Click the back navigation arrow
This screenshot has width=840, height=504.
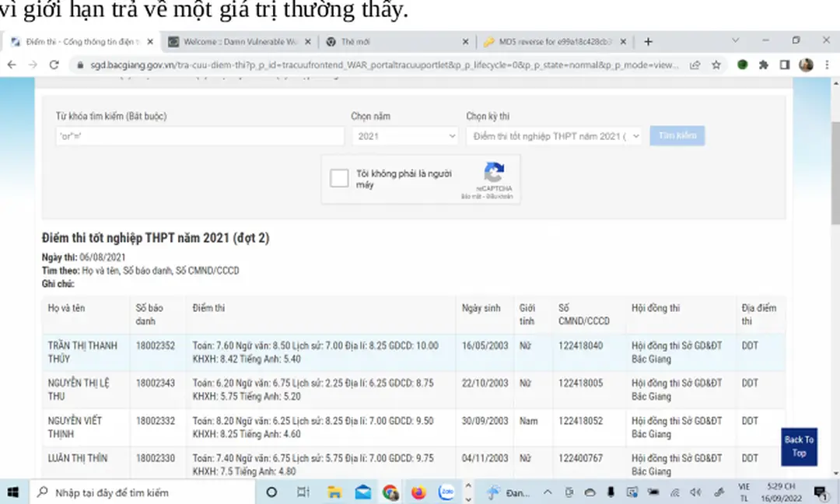tap(11, 65)
